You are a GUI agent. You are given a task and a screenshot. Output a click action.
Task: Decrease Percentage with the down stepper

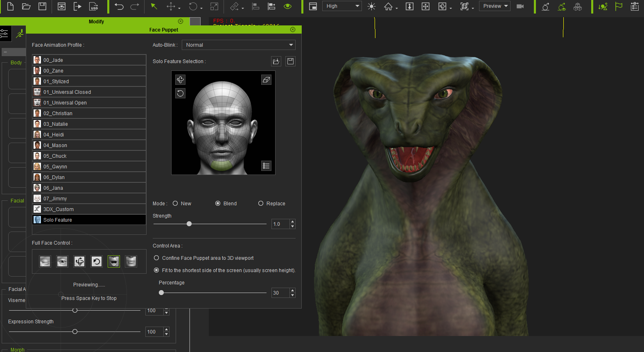tap(292, 295)
